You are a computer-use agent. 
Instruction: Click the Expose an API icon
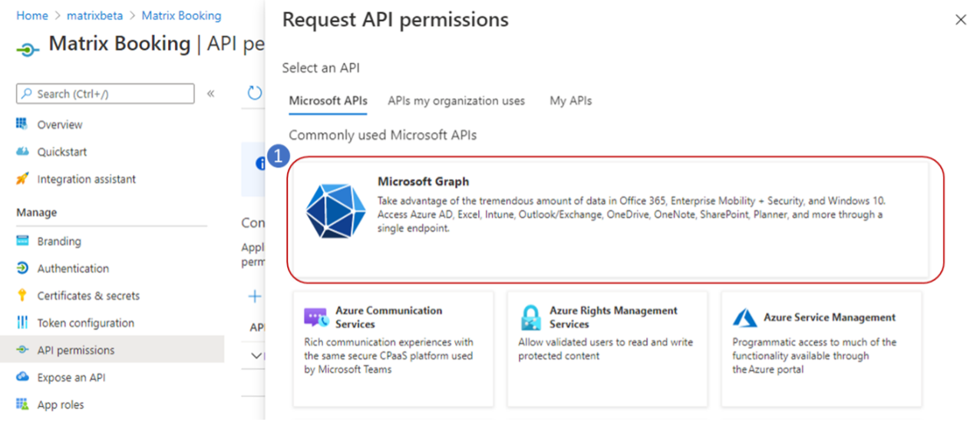[x=21, y=377]
